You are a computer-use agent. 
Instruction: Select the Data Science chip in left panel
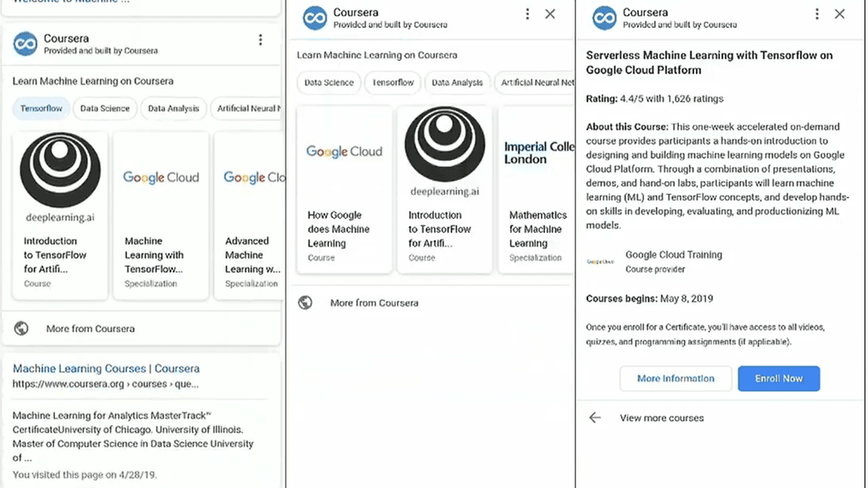(105, 108)
